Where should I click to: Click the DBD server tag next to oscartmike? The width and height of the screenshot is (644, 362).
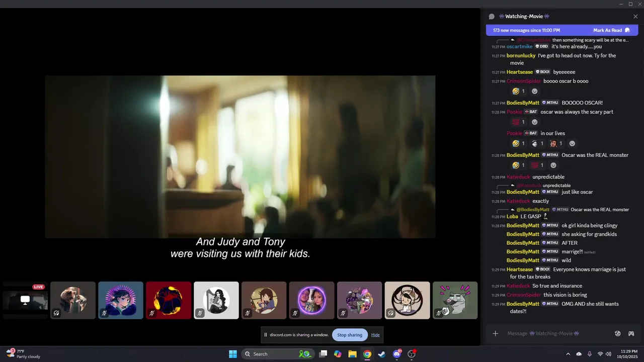[x=542, y=47]
